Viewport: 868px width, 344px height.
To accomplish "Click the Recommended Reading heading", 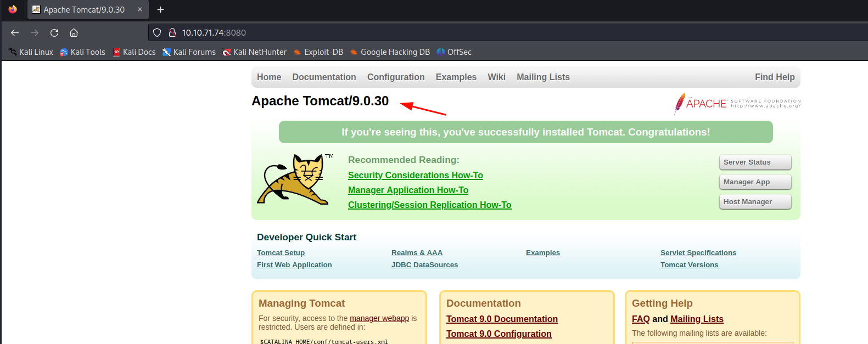I will [404, 160].
